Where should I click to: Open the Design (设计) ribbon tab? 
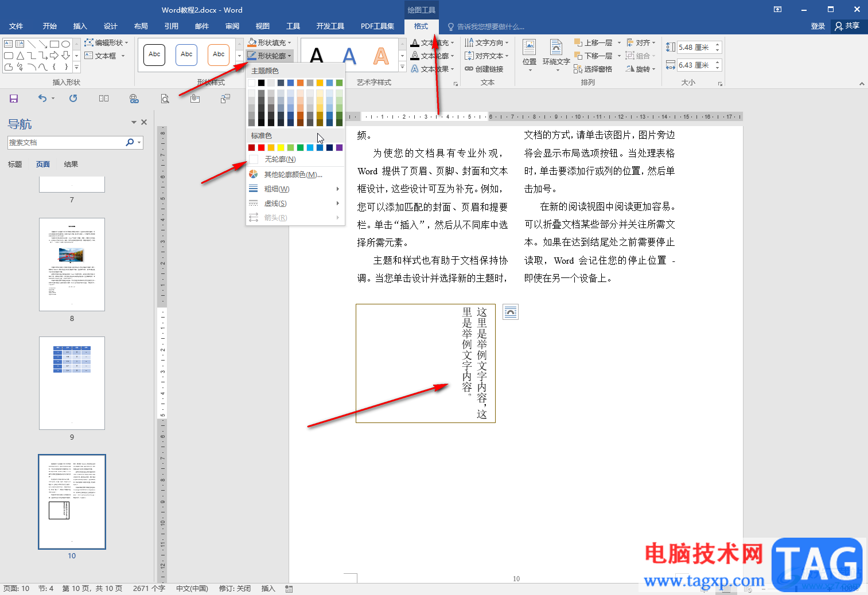(x=111, y=26)
